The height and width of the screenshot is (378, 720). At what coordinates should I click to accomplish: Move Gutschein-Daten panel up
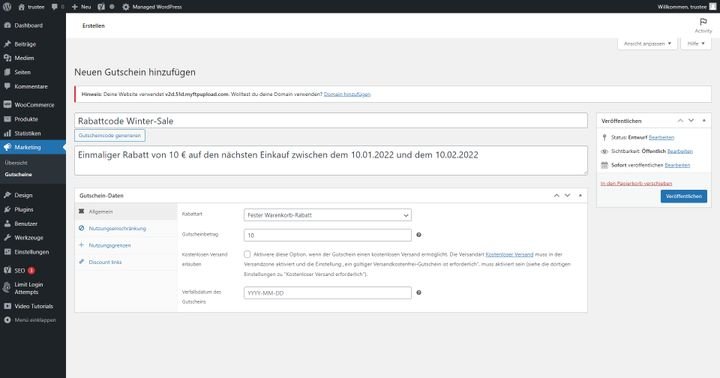557,196
